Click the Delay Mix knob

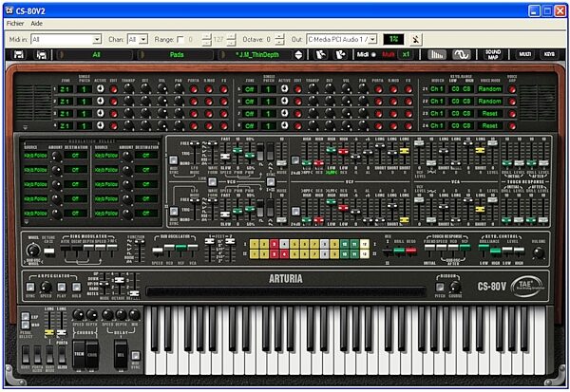pos(135,314)
